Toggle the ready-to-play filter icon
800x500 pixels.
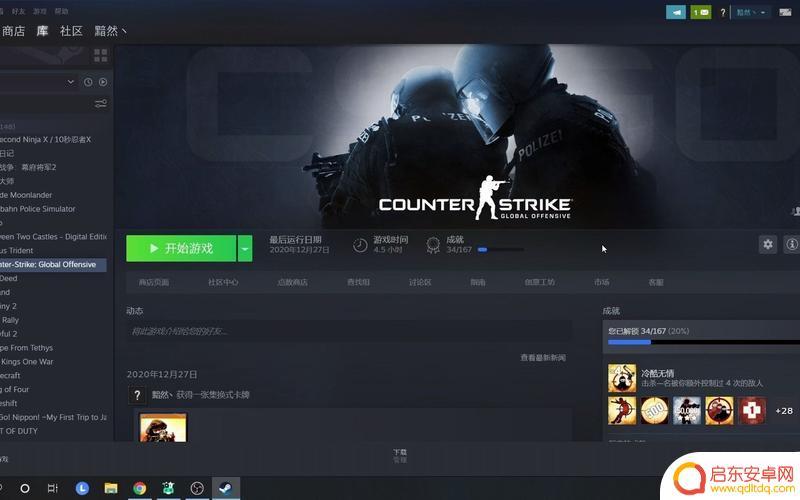[103, 82]
